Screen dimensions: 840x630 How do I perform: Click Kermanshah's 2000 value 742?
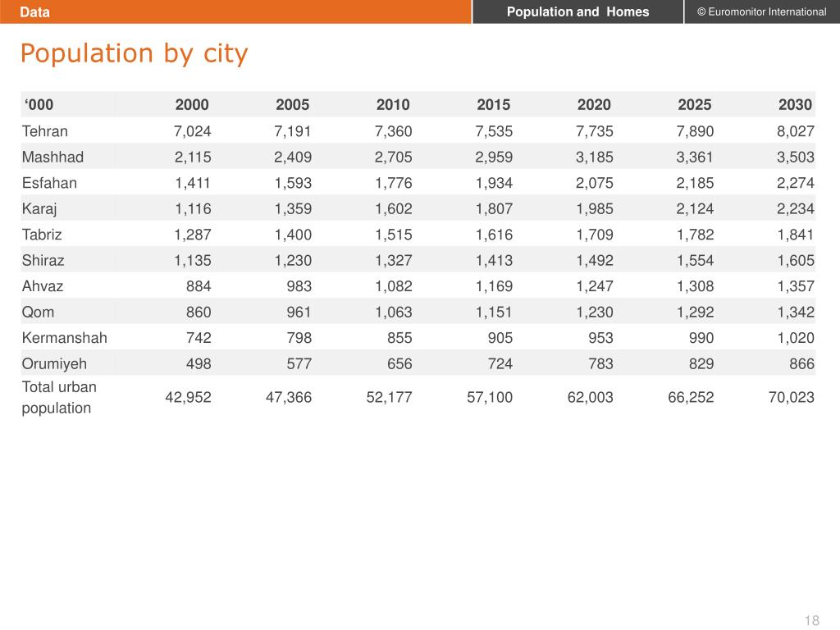[199, 338]
